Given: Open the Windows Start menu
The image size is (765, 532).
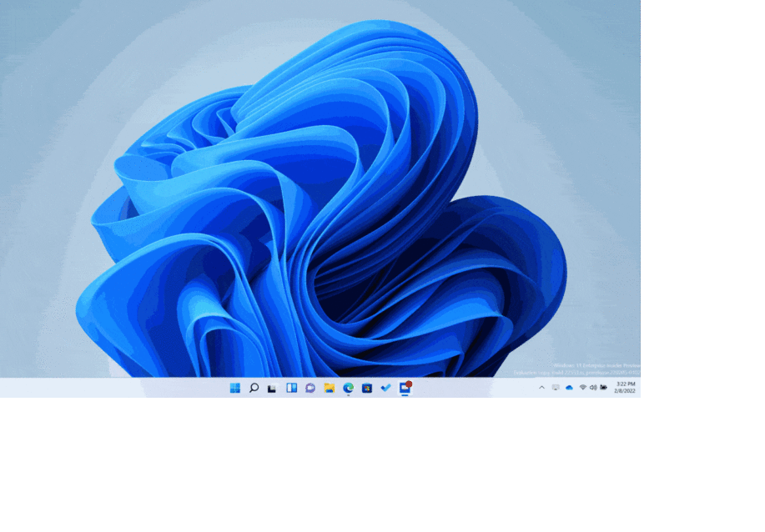Looking at the screenshot, I should [234, 388].
